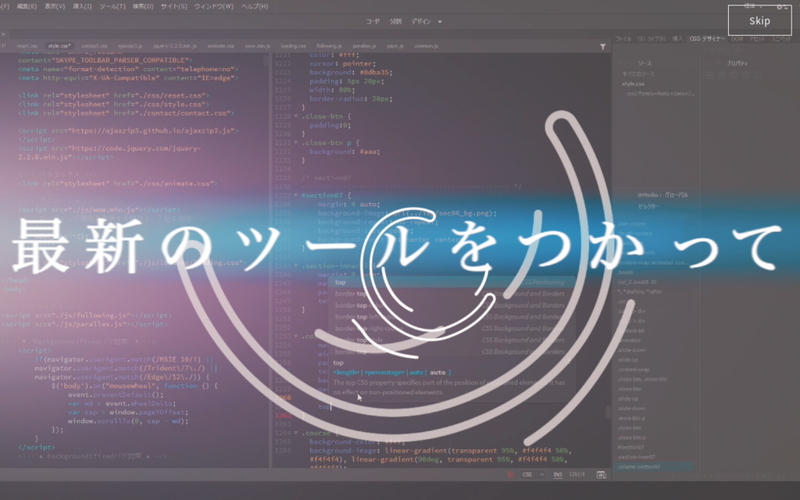Open the 表示(V) menu
This screenshot has height=500, width=800.
(55, 7)
